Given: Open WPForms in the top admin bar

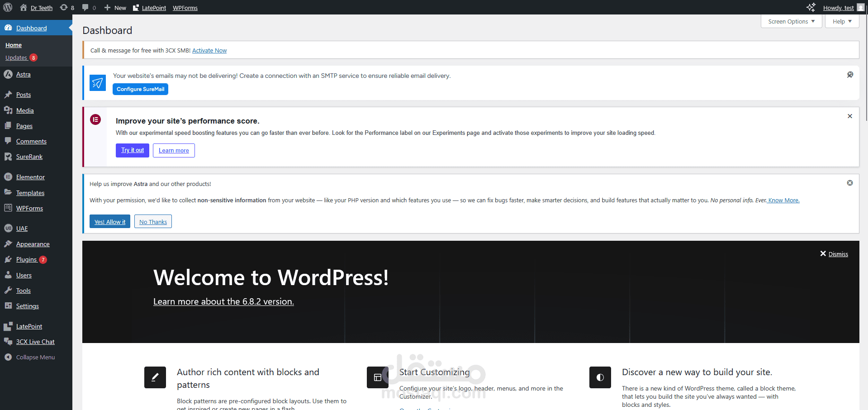Looking at the screenshot, I should [185, 8].
